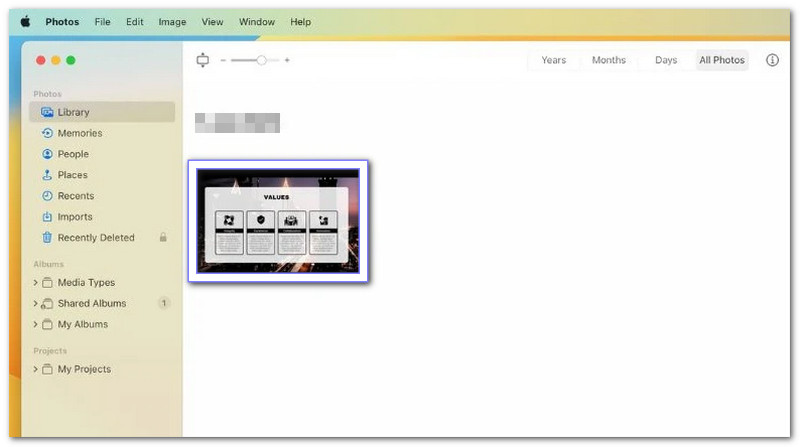
Task: Switch view to Months
Action: 608,60
